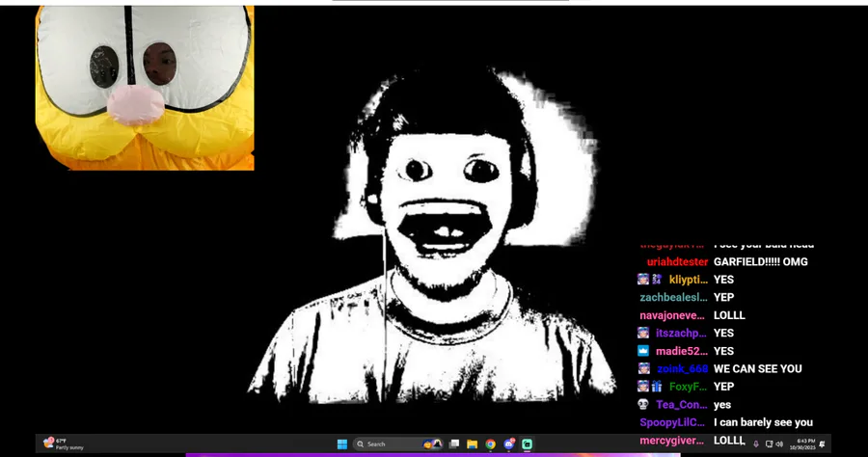Open Discord from the taskbar
The width and height of the screenshot is (868, 457).
pos(508,444)
